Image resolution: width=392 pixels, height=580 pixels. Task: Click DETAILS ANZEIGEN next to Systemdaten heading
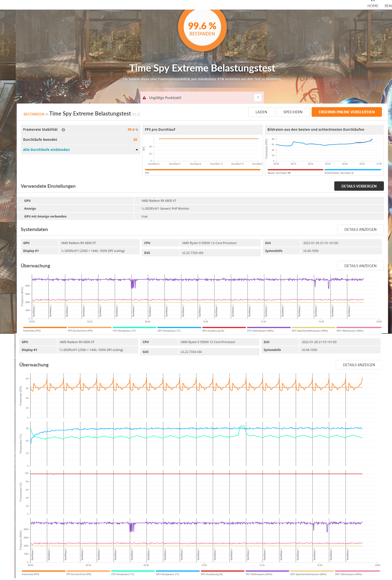[x=360, y=229]
